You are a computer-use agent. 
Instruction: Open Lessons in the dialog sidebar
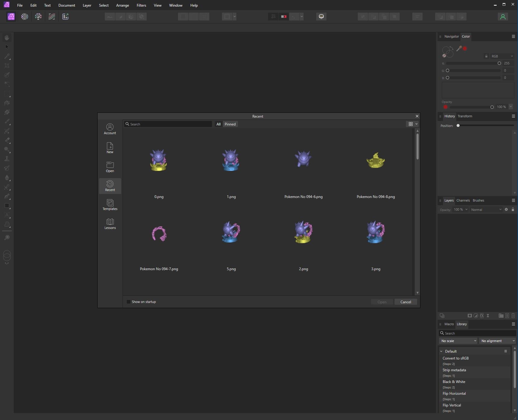tap(110, 224)
